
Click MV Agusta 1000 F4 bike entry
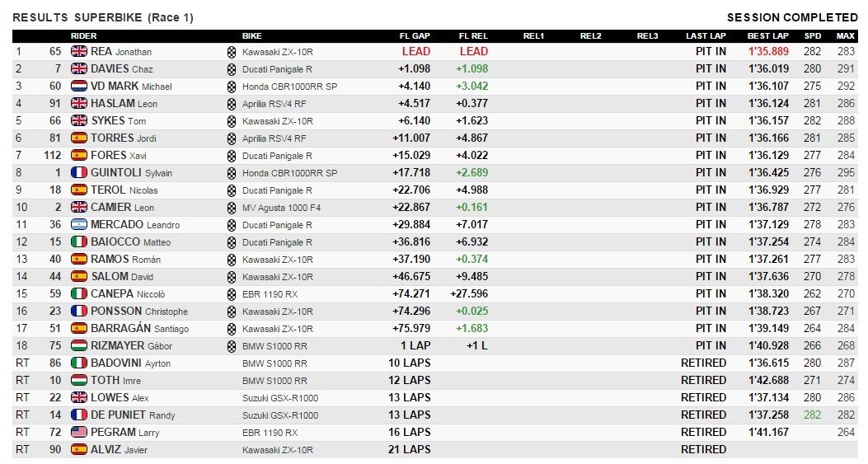(281, 208)
